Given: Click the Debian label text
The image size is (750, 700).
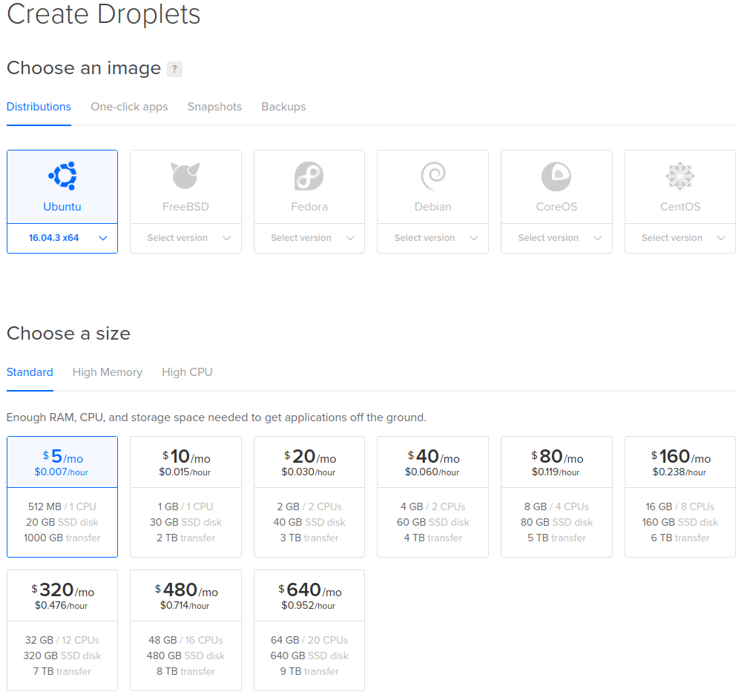Looking at the screenshot, I should tap(433, 207).
